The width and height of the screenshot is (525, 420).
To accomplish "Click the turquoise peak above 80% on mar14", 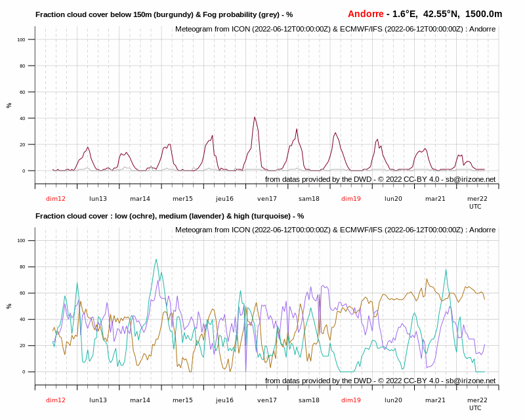I will tap(156, 259).
